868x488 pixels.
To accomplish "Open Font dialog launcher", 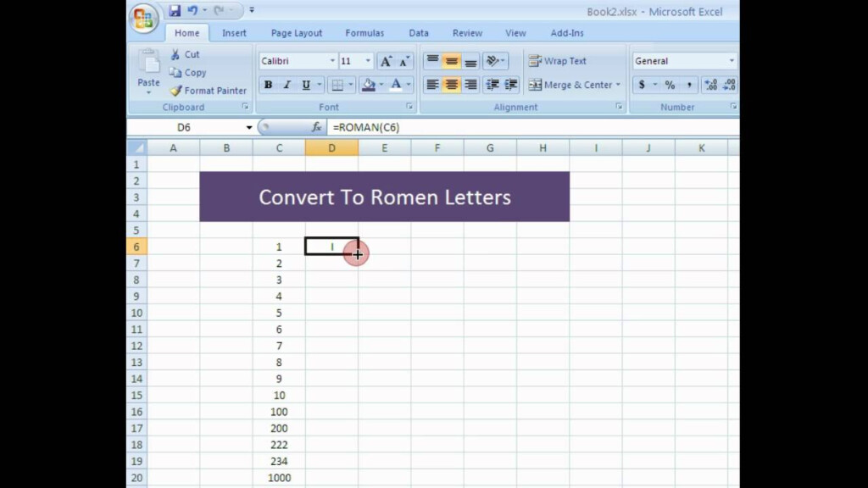I will point(409,107).
